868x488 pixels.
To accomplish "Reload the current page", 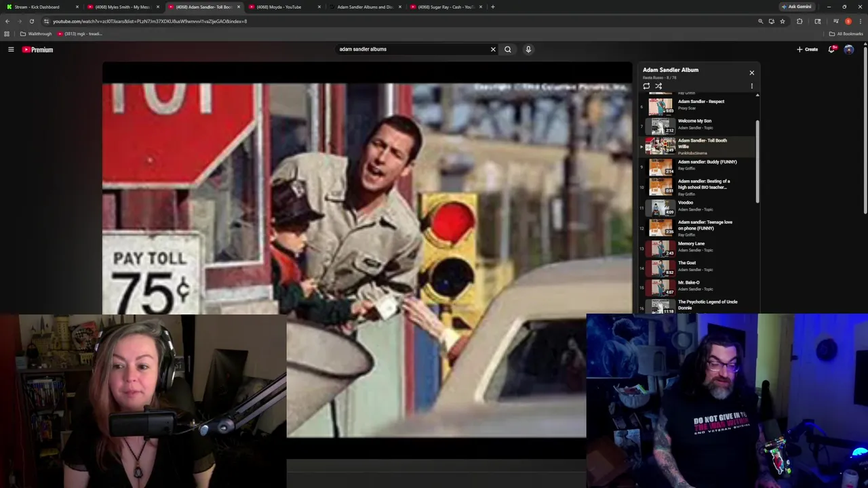I will click(x=31, y=21).
